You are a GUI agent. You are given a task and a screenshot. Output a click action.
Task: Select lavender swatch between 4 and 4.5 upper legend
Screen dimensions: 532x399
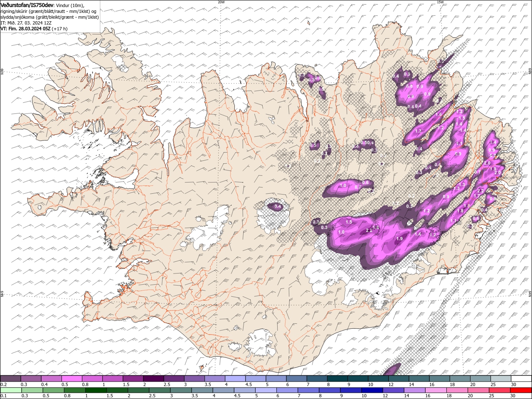[x=235, y=379]
